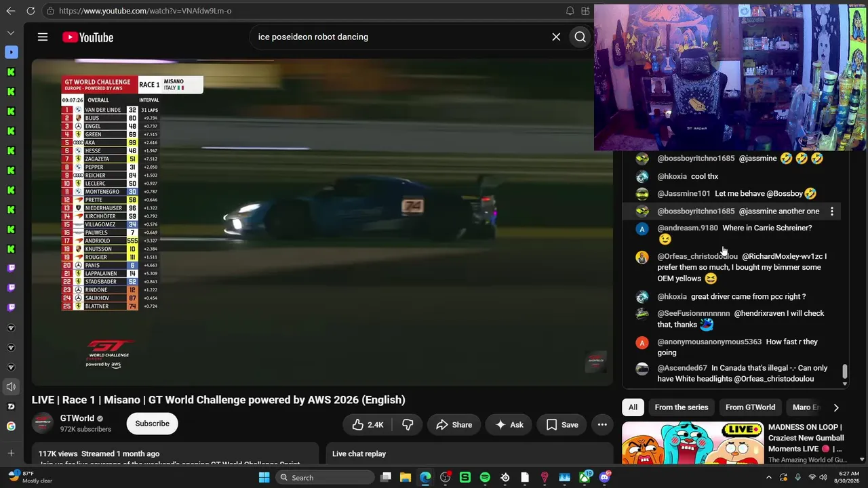The width and height of the screenshot is (868, 488).
Task: Focus the browser address bar URL
Action: pos(145,11)
